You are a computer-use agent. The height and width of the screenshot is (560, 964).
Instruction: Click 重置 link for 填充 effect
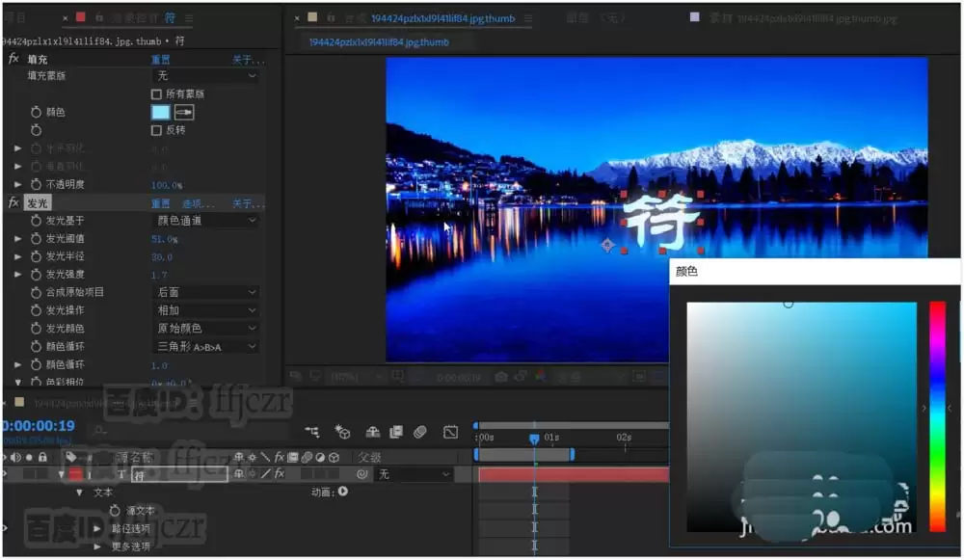click(x=161, y=60)
